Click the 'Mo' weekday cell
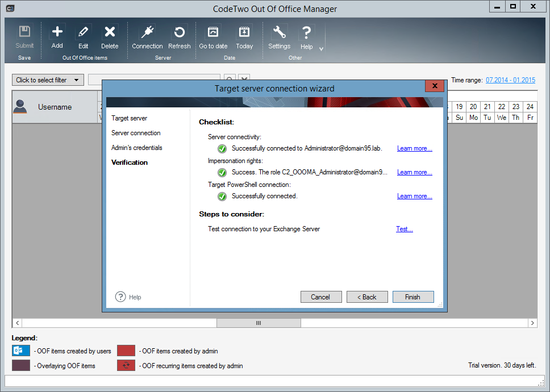 (473, 118)
